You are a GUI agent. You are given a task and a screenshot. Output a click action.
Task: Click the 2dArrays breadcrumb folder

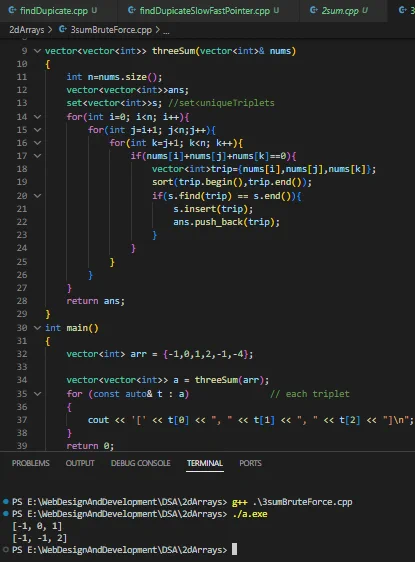[x=27, y=30]
